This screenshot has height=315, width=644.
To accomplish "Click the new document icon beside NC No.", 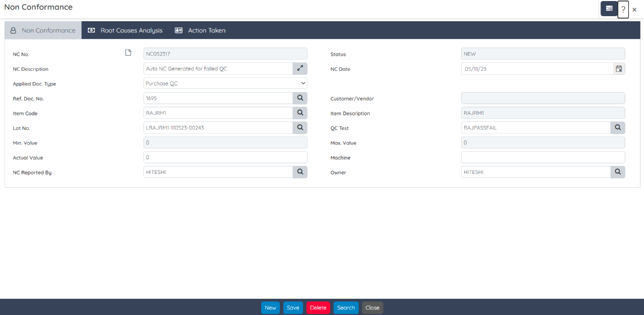I will click(x=128, y=53).
